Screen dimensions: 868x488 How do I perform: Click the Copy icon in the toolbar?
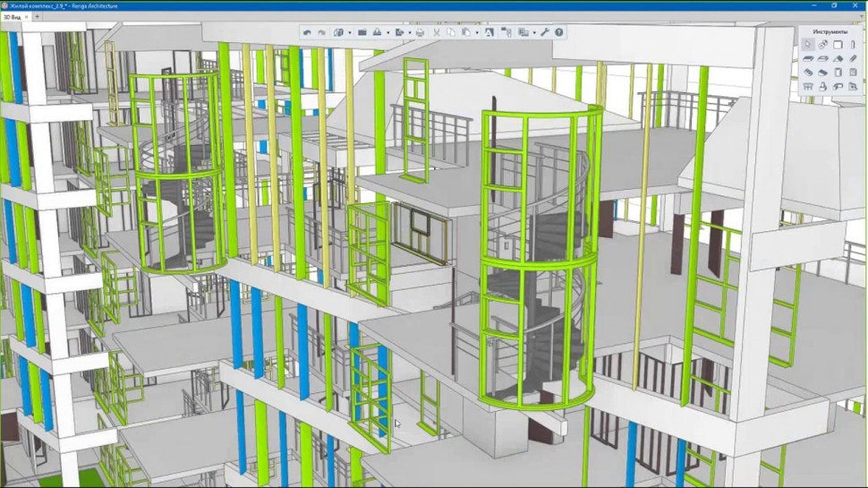point(450,32)
